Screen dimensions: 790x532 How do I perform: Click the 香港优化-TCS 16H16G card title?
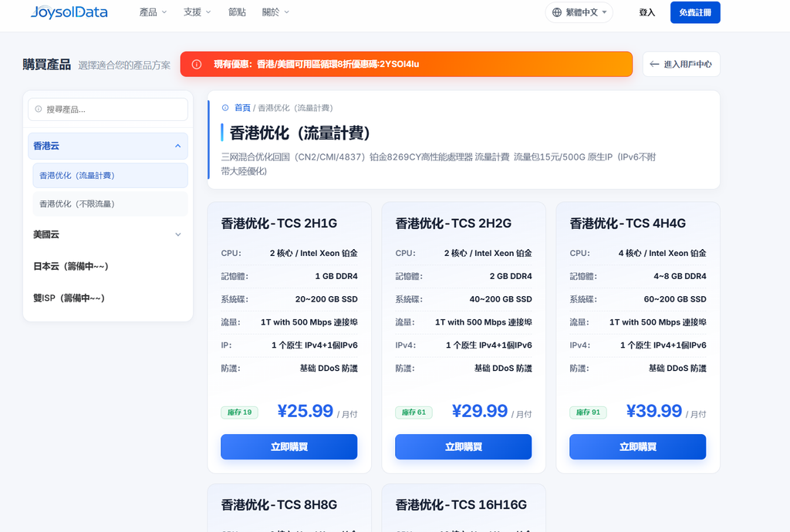click(x=461, y=505)
